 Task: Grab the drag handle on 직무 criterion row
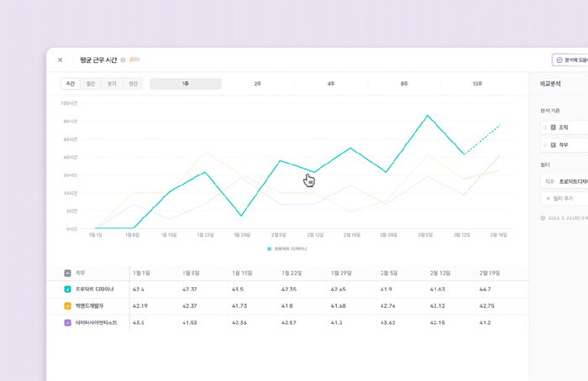545,145
